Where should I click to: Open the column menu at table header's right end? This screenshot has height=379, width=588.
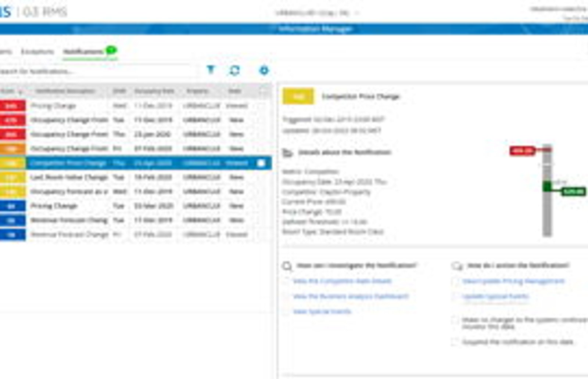point(263,91)
